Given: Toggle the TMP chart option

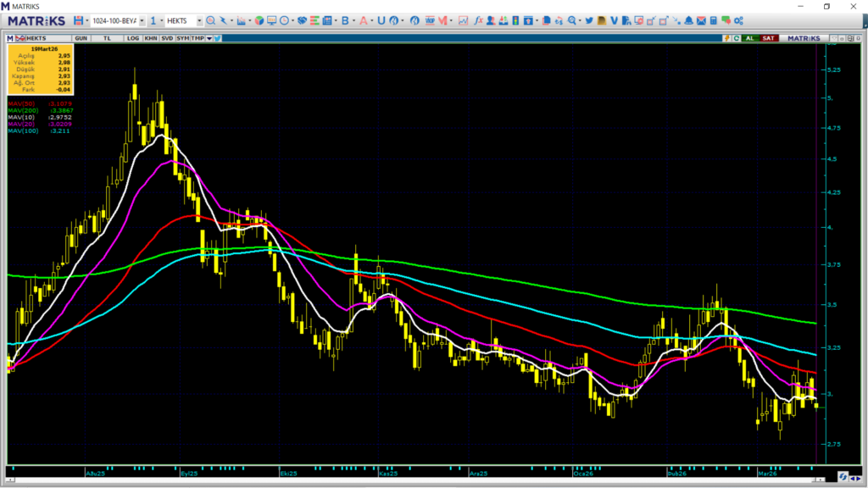Looking at the screenshot, I should coord(198,38).
